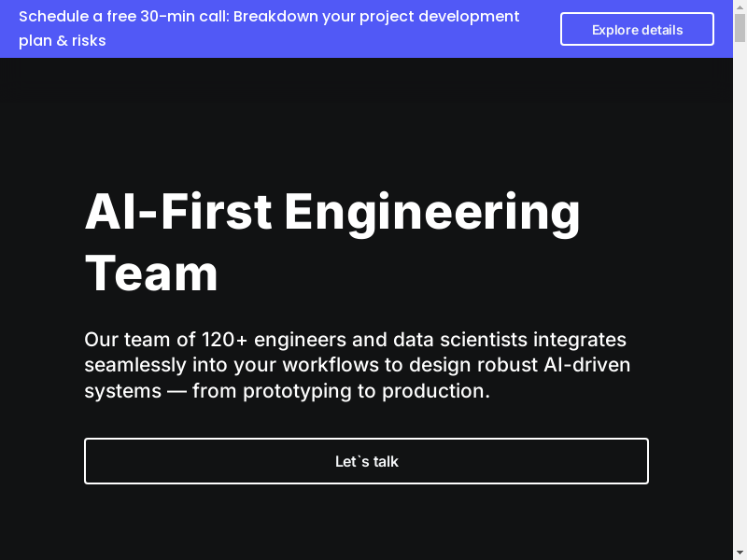Click "AI-driven" in the description text

[x=587, y=364]
